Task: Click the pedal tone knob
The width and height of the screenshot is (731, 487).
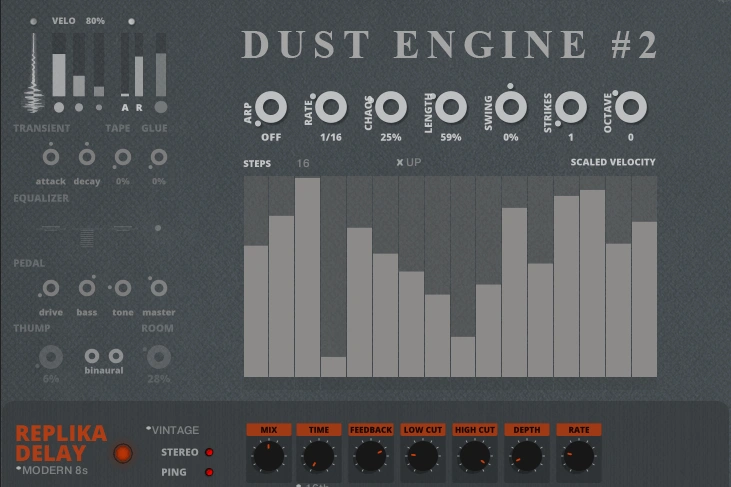Action: 123,288
